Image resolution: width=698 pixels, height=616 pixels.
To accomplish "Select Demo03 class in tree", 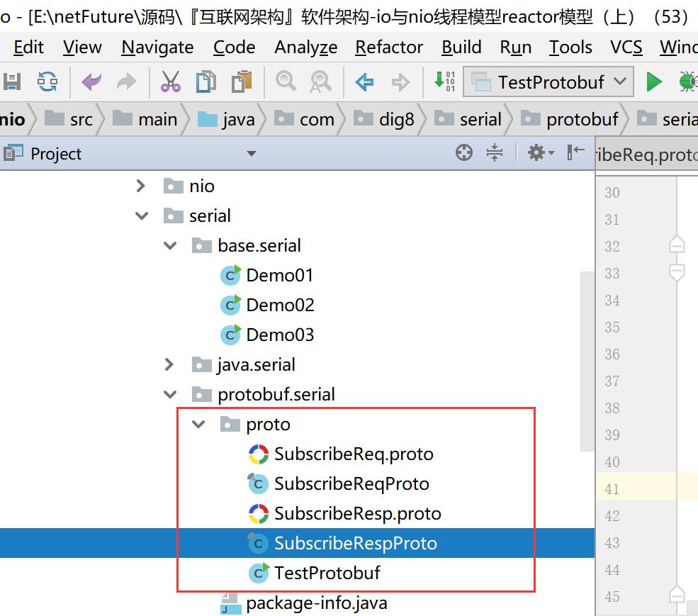I will click(268, 335).
